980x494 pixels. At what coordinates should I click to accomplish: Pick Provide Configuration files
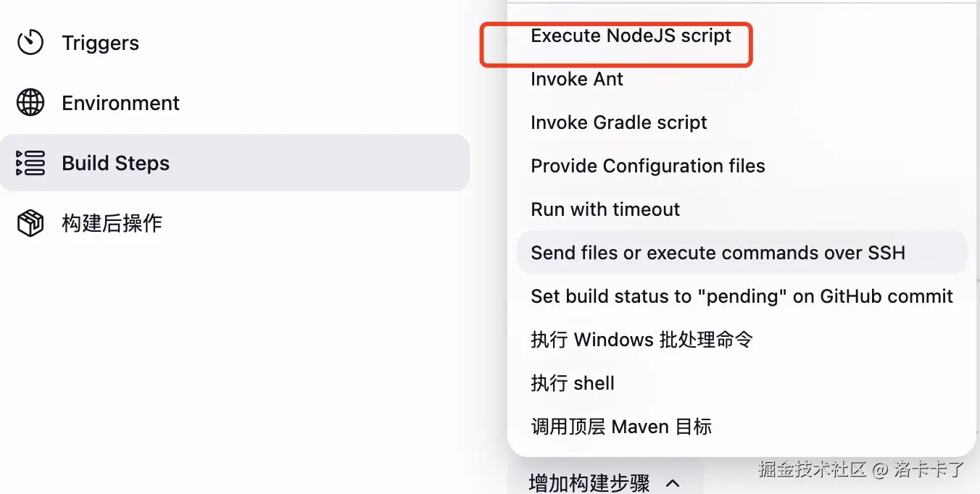point(648,166)
